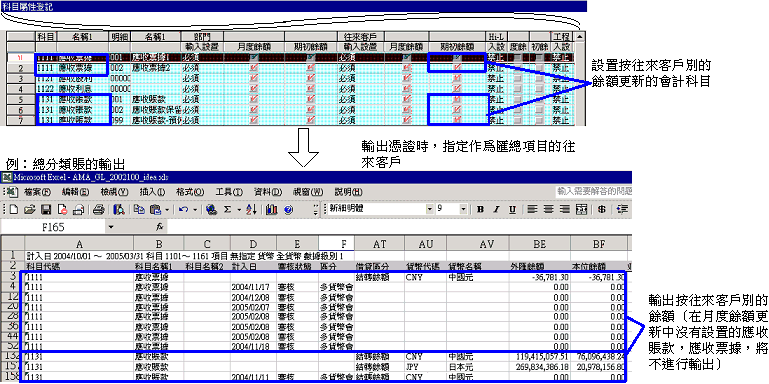Toggle Bold formatting button
This screenshot has width=769, height=384.
(x=481, y=209)
